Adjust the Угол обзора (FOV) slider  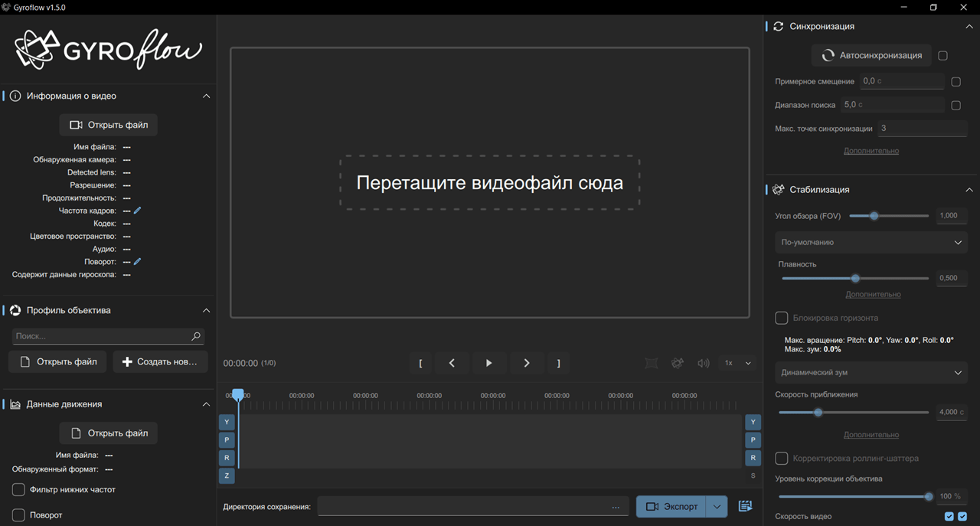click(x=889, y=216)
